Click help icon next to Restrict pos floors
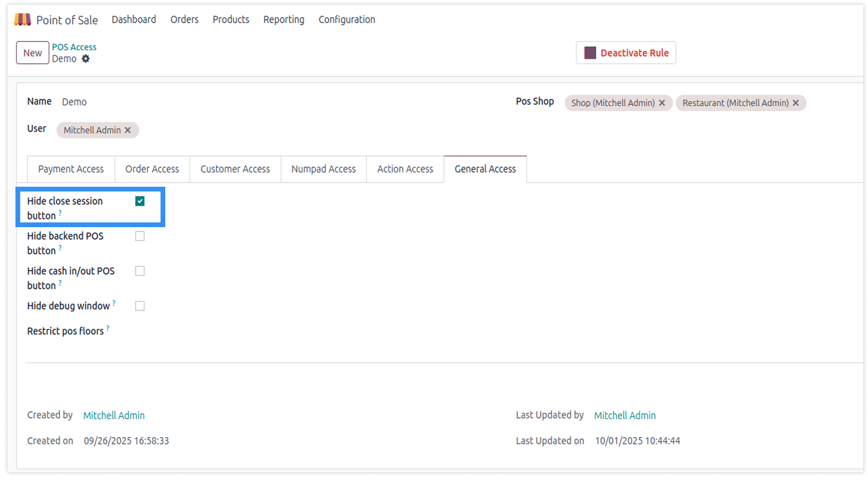This screenshot has width=868, height=490. (108, 328)
